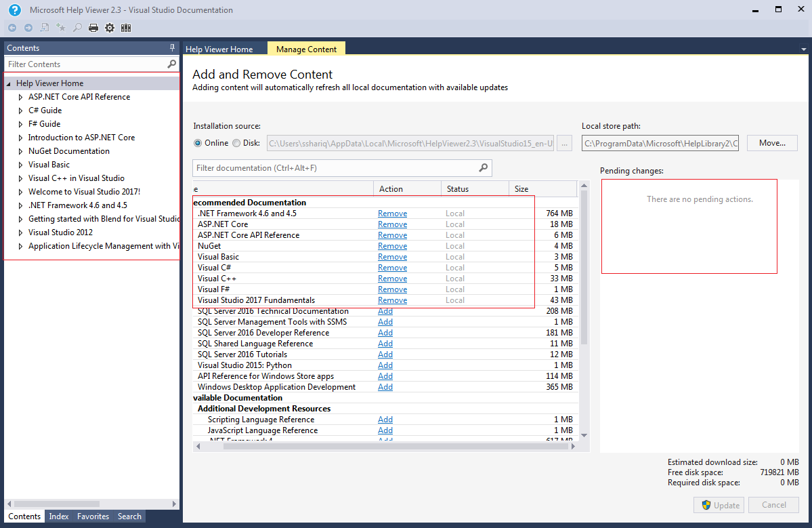
Task: Remove .NET Framework 4.6 and 4.5 documentation
Action: pyautogui.click(x=392, y=214)
